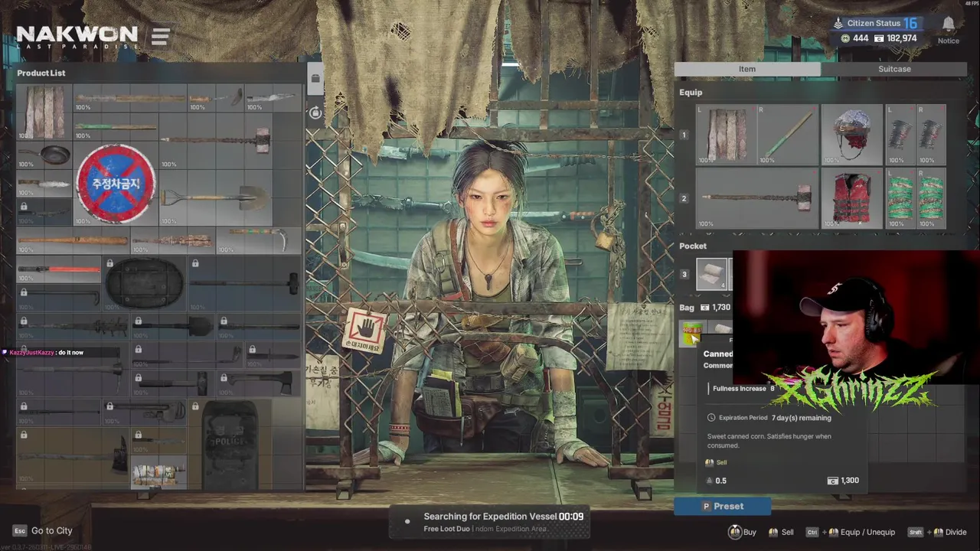The image size is (980, 551).
Task: Select the wooden plank shield in Product List
Action: [44, 112]
